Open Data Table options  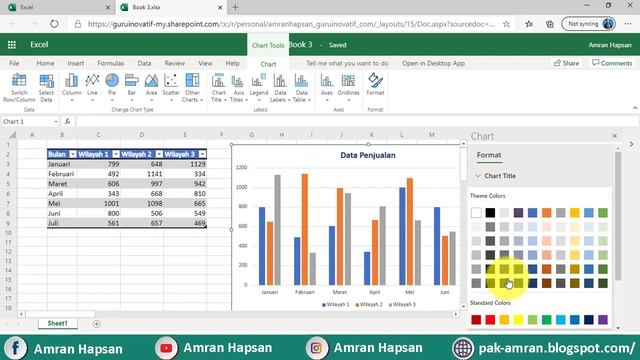302,87
